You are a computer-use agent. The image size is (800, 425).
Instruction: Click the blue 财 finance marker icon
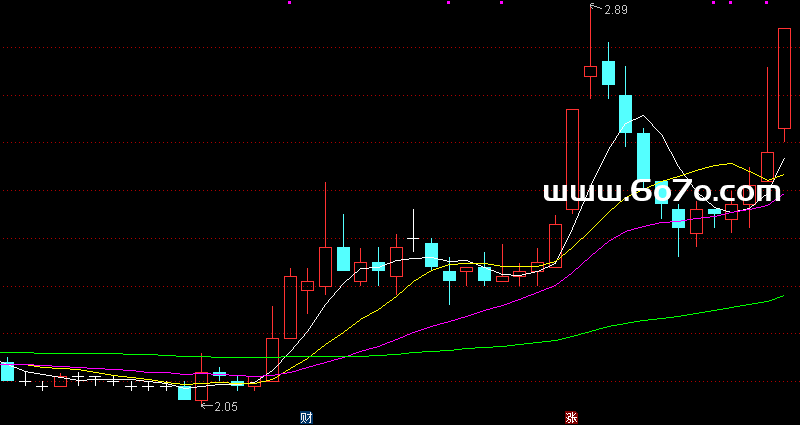point(305,416)
